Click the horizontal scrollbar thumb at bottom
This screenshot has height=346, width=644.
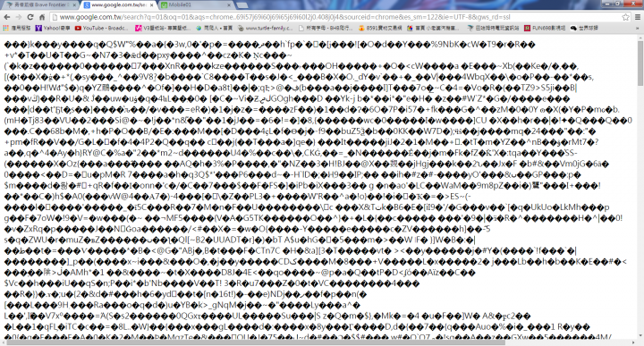[x=256, y=342]
